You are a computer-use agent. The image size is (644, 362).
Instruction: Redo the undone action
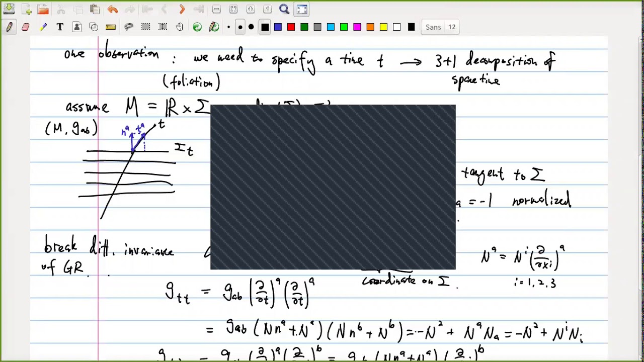(x=129, y=9)
